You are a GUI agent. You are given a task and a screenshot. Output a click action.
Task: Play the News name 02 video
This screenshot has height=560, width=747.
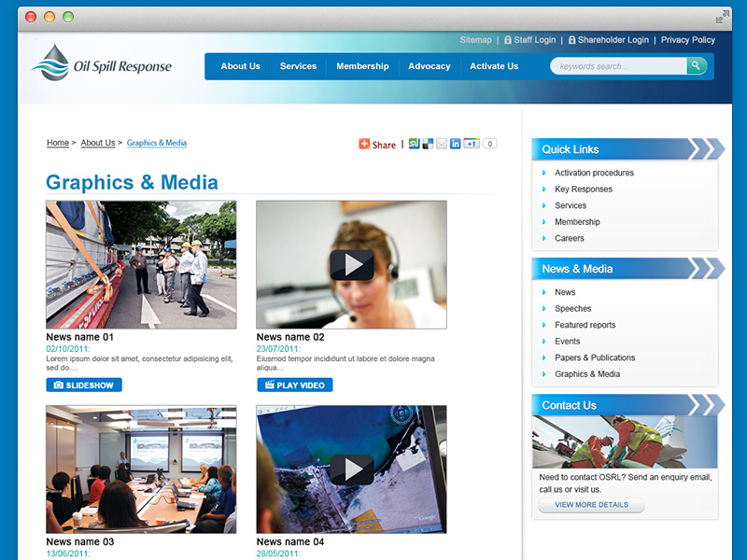pyautogui.click(x=352, y=265)
